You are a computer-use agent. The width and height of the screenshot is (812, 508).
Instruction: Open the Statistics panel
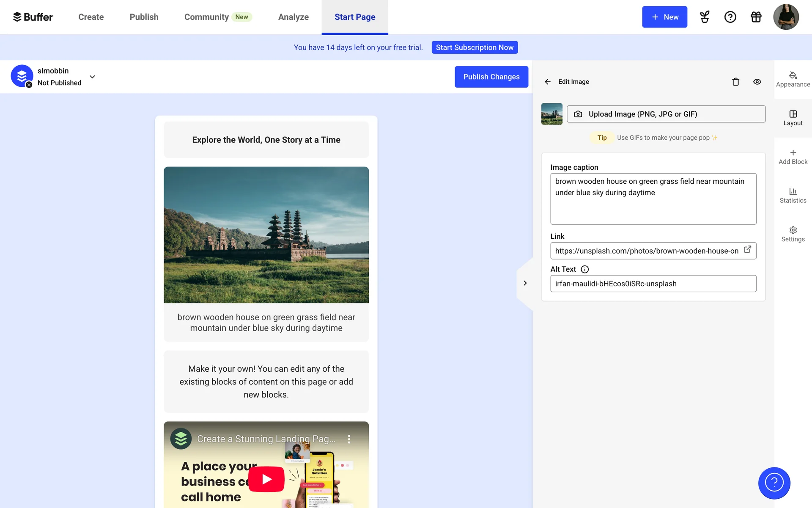793,195
